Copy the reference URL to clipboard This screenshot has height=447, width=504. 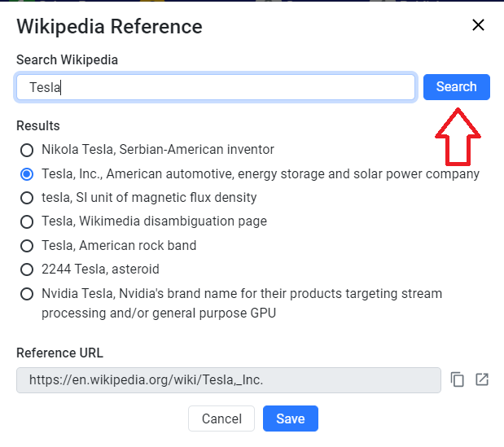tap(457, 379)
